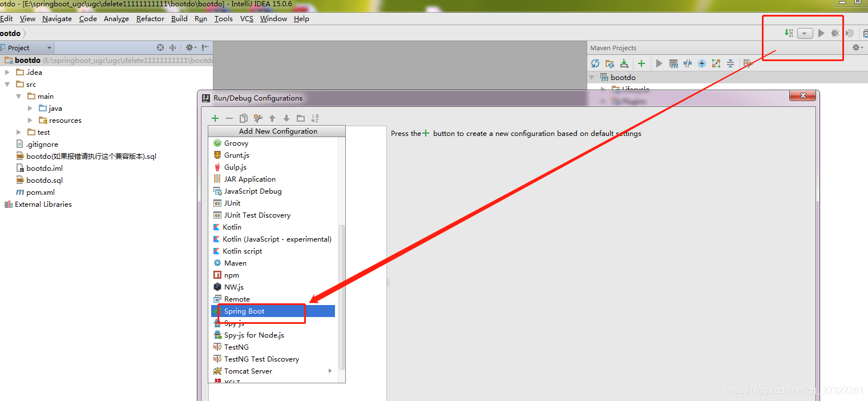Click the configuration list scrollbar
This screenshot has height=401, width=868.
click(342, 297)
